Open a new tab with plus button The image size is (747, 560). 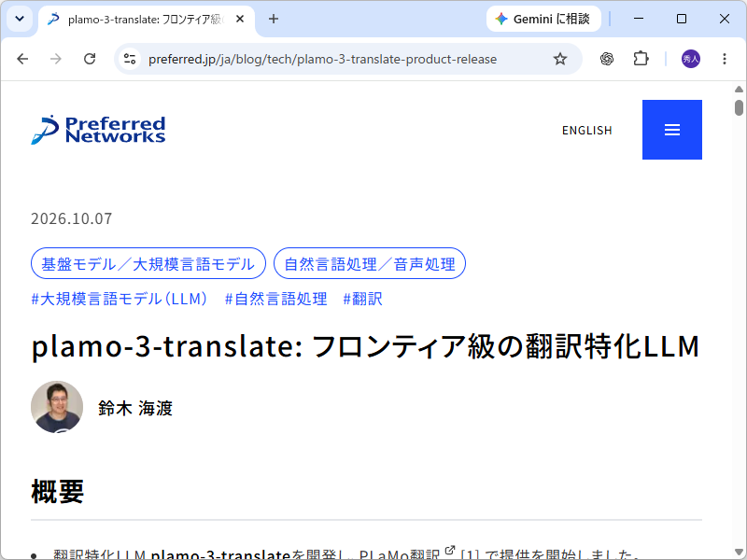pos(274,19)
